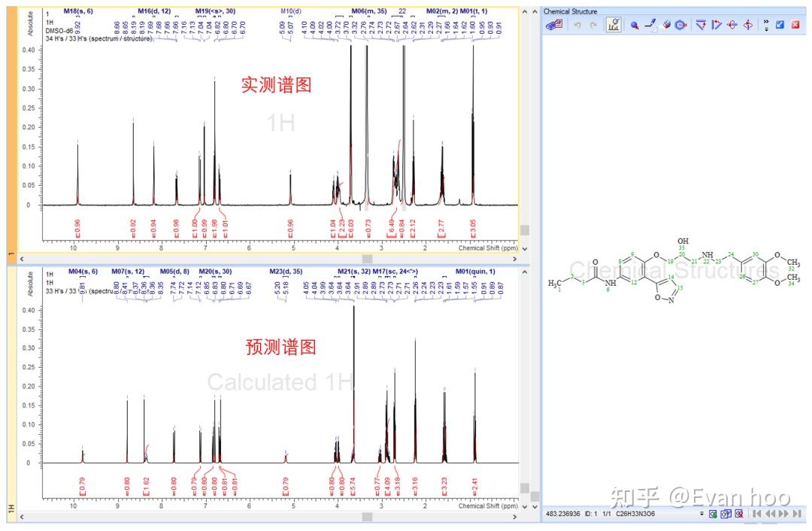
Task: Toggle the blue checkmark apply button
Action: point(780,24)
